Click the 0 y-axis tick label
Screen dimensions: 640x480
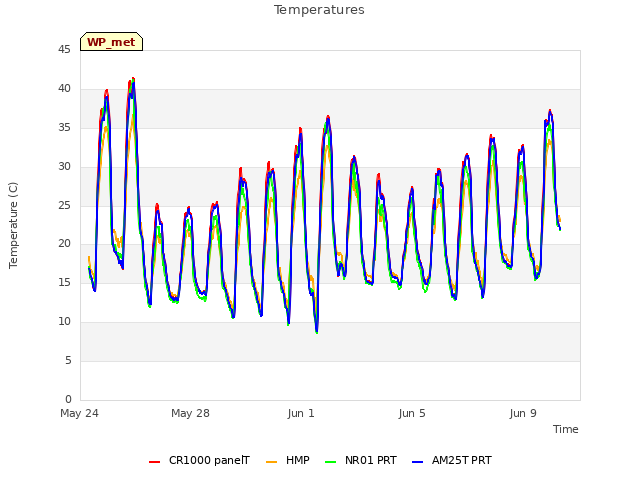point(68,400)
